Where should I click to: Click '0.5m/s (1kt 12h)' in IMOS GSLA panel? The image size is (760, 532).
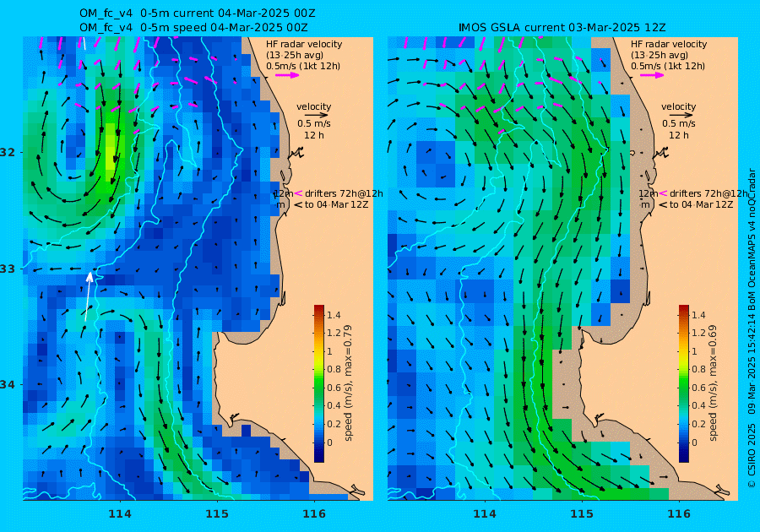tap(667, 66)
